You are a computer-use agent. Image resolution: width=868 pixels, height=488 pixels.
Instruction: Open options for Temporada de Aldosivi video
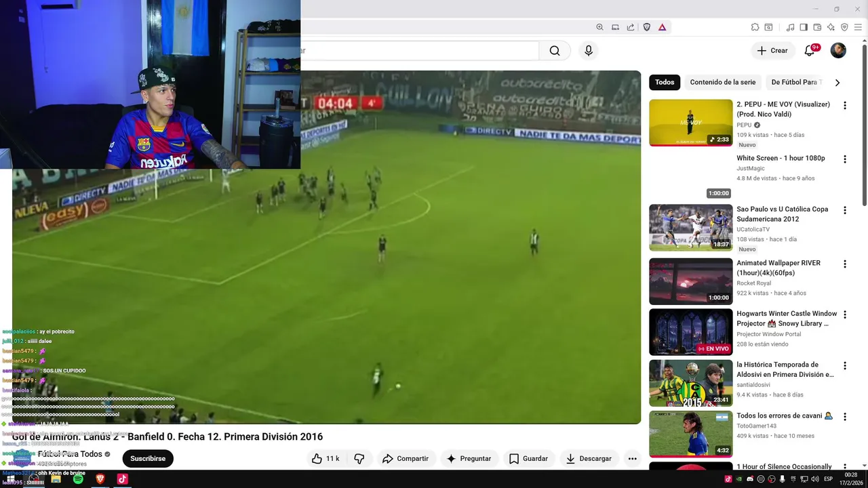point(845,366)
